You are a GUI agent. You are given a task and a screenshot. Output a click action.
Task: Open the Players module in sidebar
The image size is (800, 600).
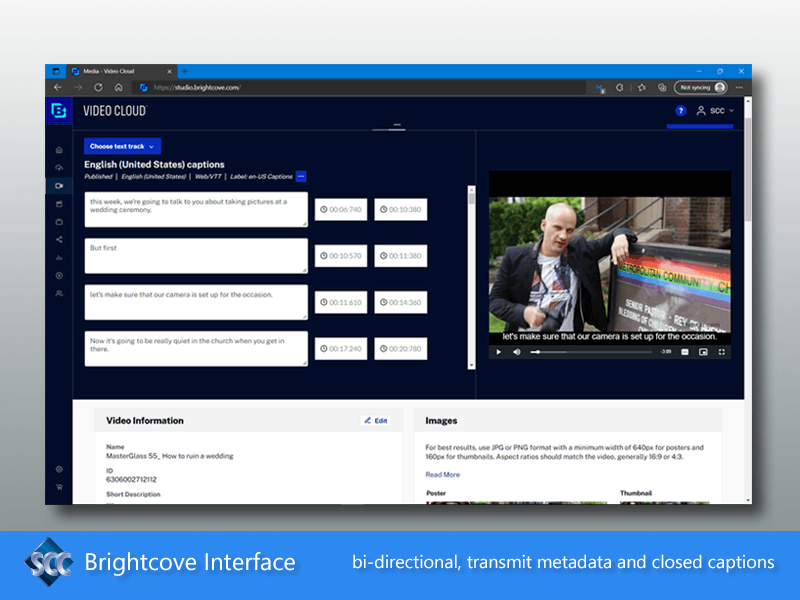coord(59,204)
